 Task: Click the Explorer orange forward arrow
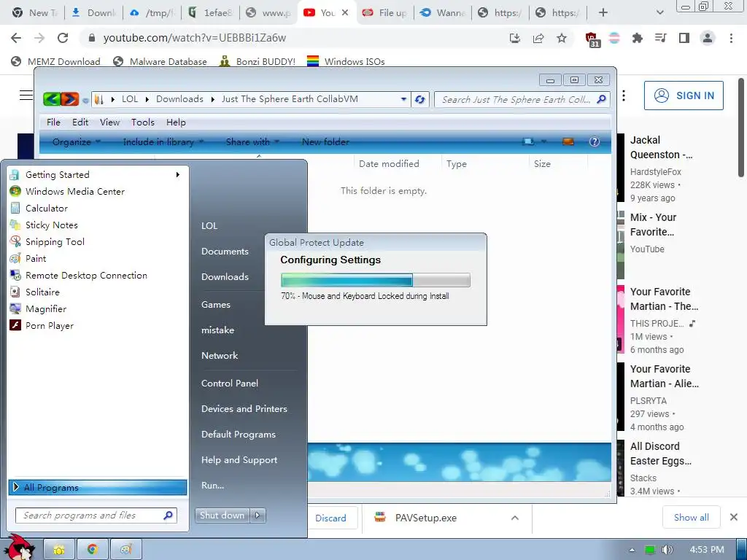[x=70, y=99]
